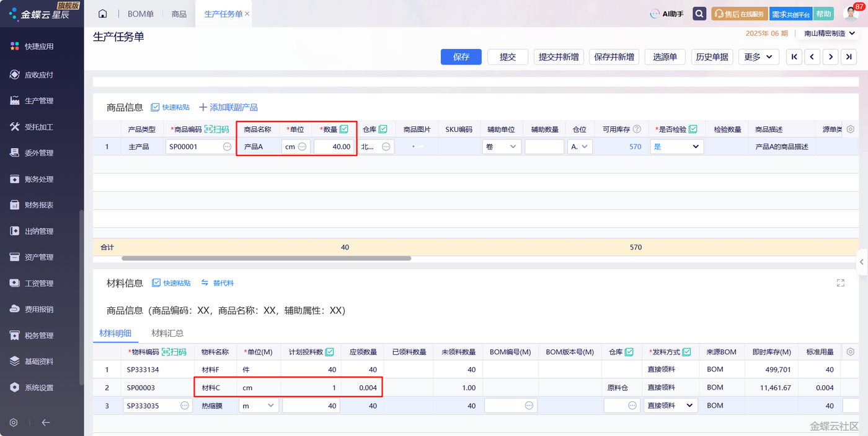The image size is (868, 436).
Task: Click help icon next to 可用库存
Action: coord(637,129)
